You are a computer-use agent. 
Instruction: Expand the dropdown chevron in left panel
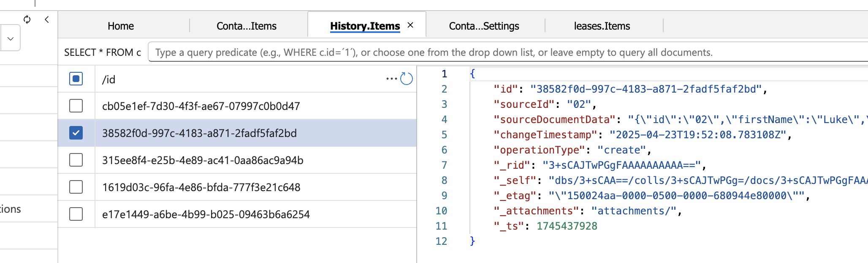click(x=11, y=38)
